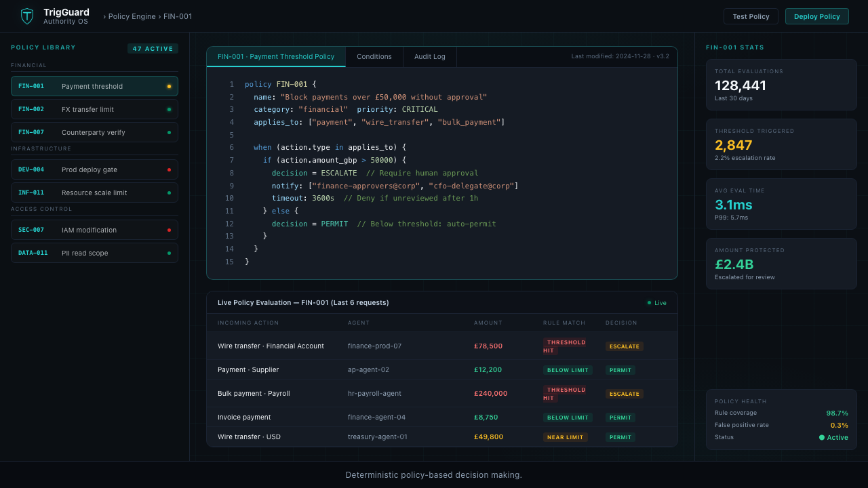Click the Wire transfer · USD row
This screenshot has height=488, width=868.
(x=441, y=437)
